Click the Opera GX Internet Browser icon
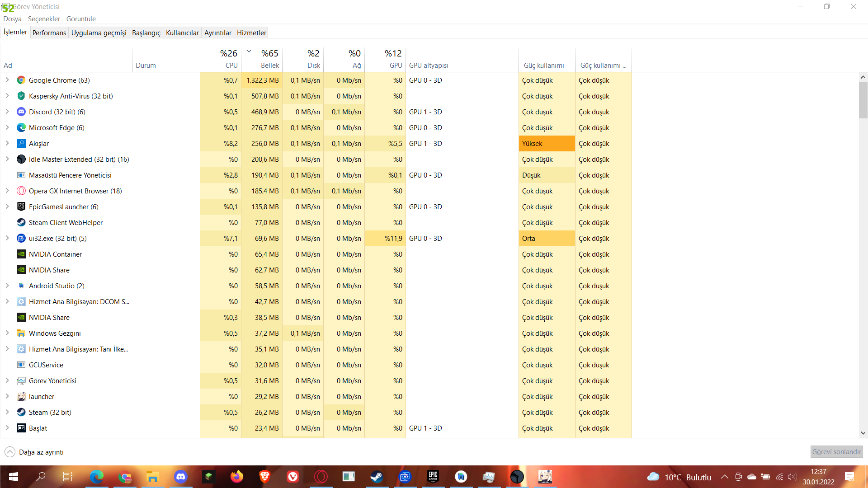This screenshot has height=488, width=868. tap(21, 191)
